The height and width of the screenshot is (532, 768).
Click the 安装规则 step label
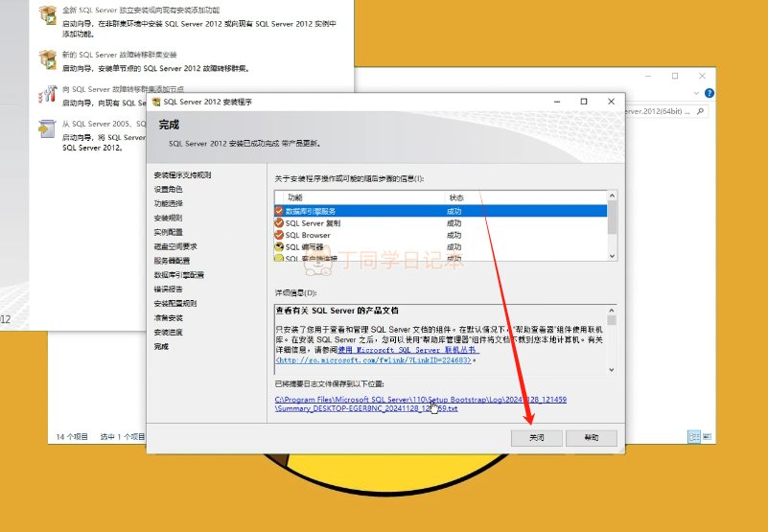[168, 218]
